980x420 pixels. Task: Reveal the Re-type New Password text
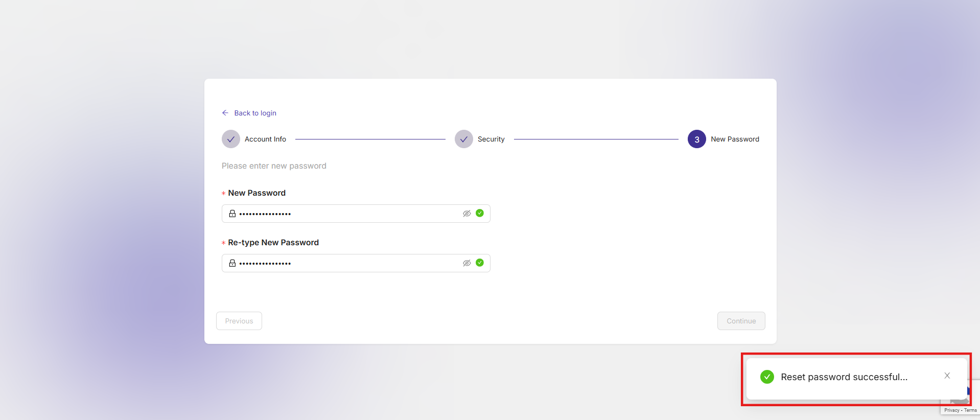click(466, 263)
